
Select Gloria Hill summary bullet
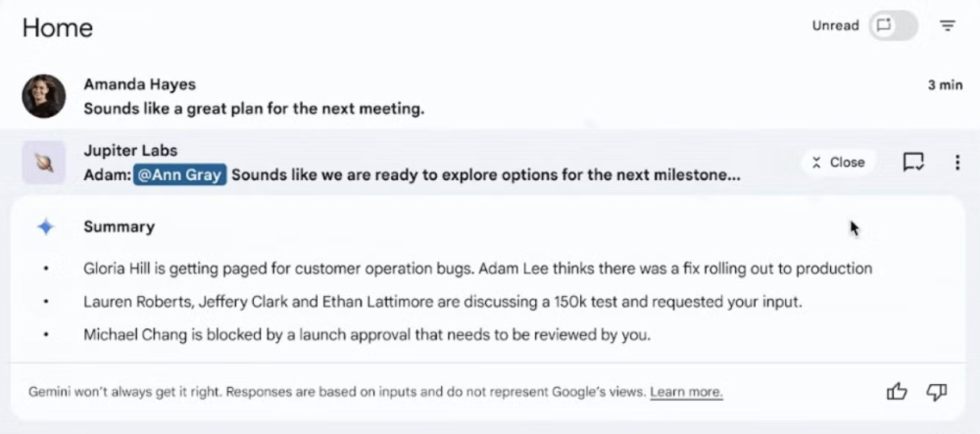click(x=477, y=268)
